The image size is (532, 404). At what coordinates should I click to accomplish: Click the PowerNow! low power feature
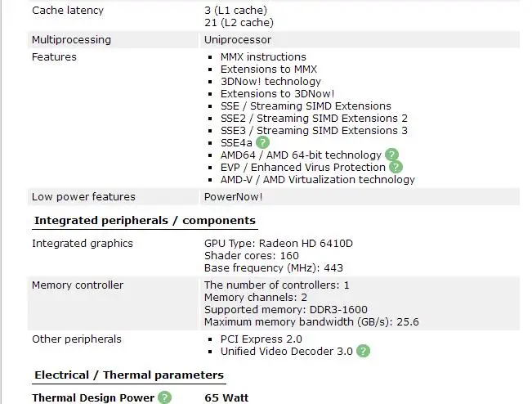234,197
